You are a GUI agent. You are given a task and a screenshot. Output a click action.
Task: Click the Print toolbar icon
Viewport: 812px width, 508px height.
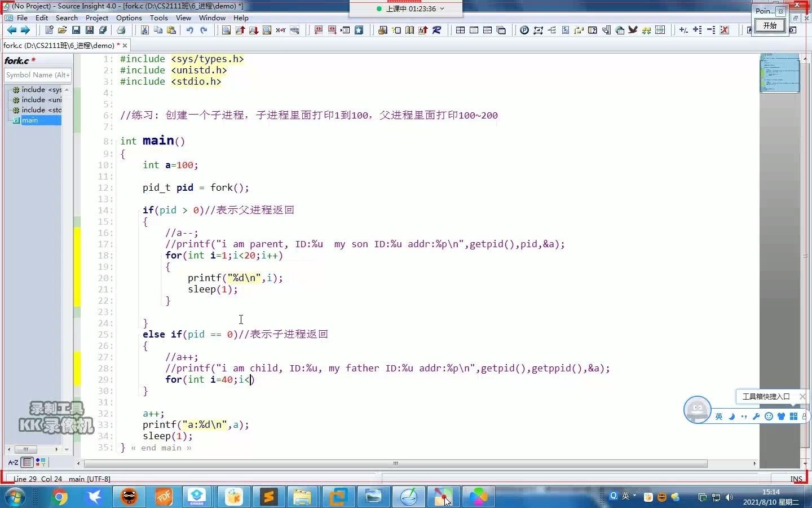121,30
